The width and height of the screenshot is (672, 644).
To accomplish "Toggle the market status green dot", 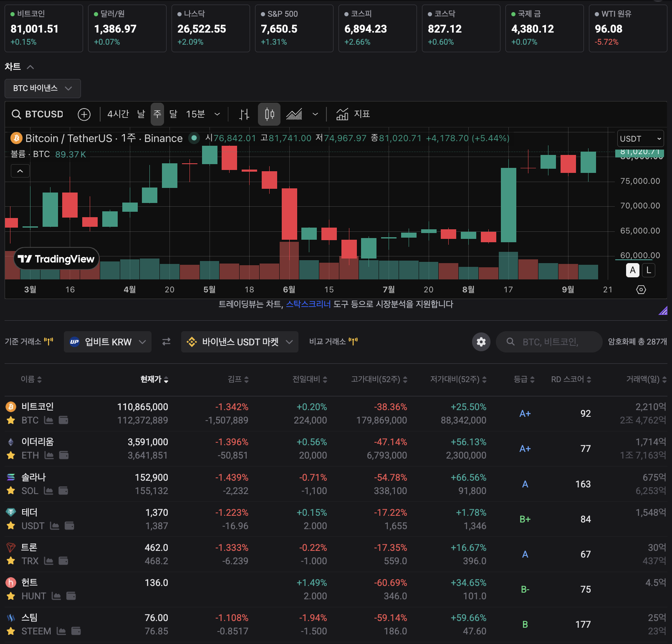I will tap(194, 138).
